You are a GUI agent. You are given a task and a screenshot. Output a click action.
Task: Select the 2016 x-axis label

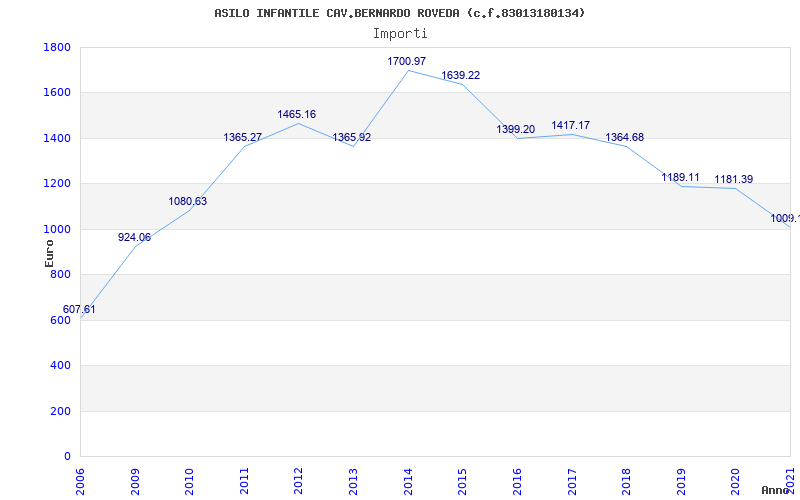(x=517, y=482)
